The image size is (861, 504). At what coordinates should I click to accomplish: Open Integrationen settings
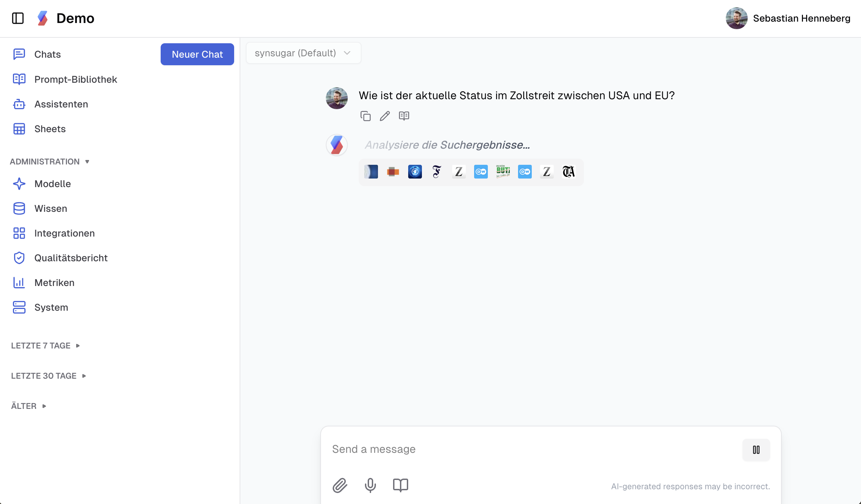click(64, 233)
